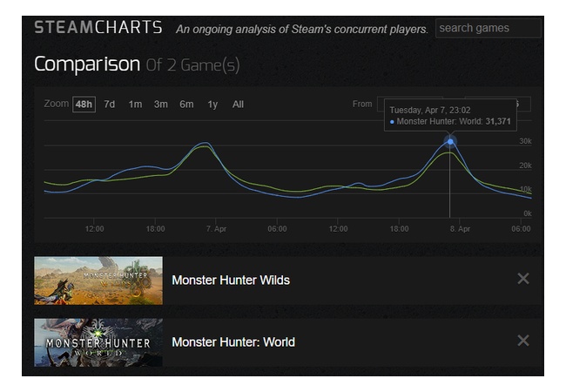Click the first 12:00 axis label

(x=94, y=229)
